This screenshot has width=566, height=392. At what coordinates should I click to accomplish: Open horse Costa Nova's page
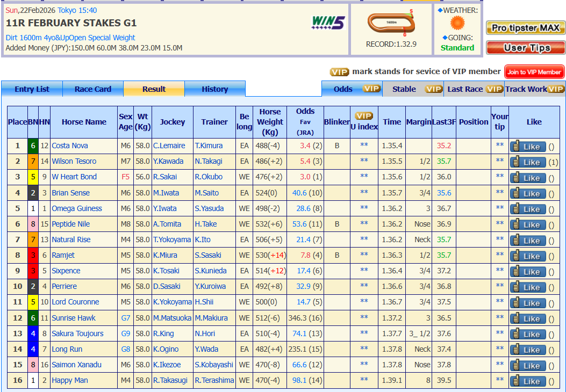(x=70, y=146)
